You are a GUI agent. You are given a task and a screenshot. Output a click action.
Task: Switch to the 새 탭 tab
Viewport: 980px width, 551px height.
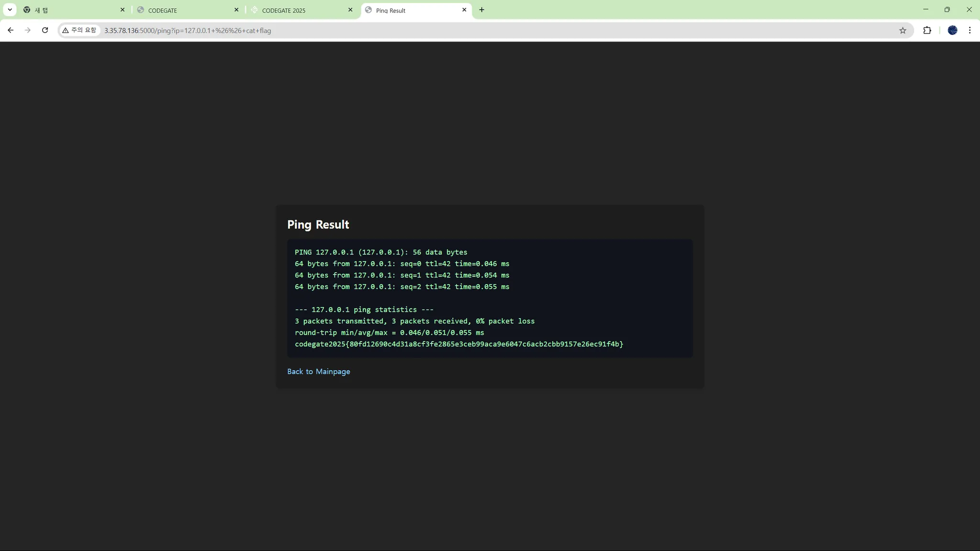point(72,10)
